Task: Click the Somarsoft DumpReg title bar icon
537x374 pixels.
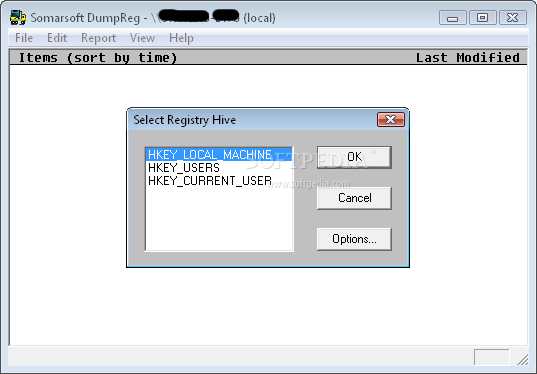Action: (x=18, y=17)
